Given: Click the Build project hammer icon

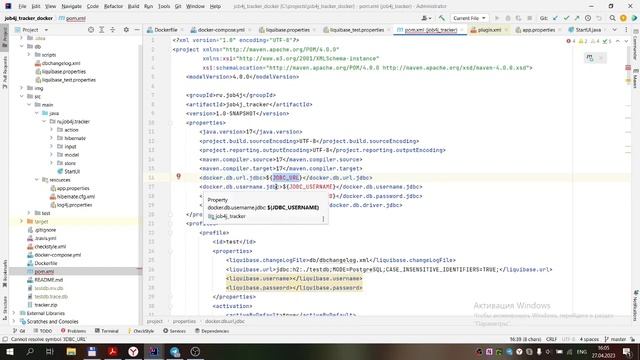Looking at the screenshot, I should pos(442,18).
